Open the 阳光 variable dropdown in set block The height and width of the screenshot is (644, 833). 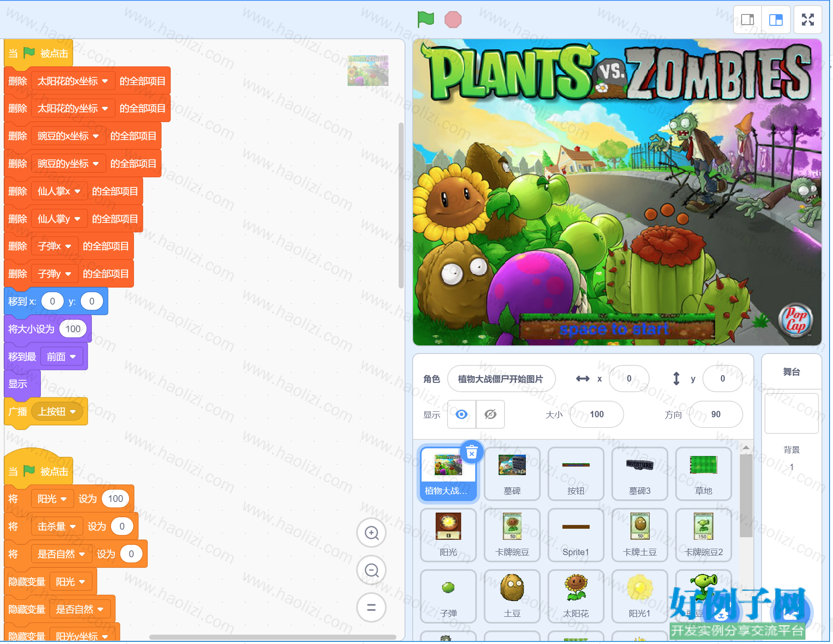(x=52, y=499)
